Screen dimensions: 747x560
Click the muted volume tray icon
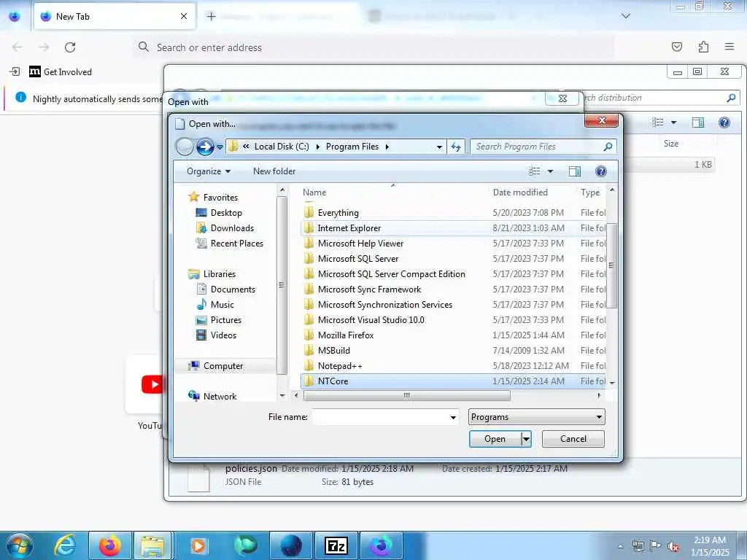point(673,547)
